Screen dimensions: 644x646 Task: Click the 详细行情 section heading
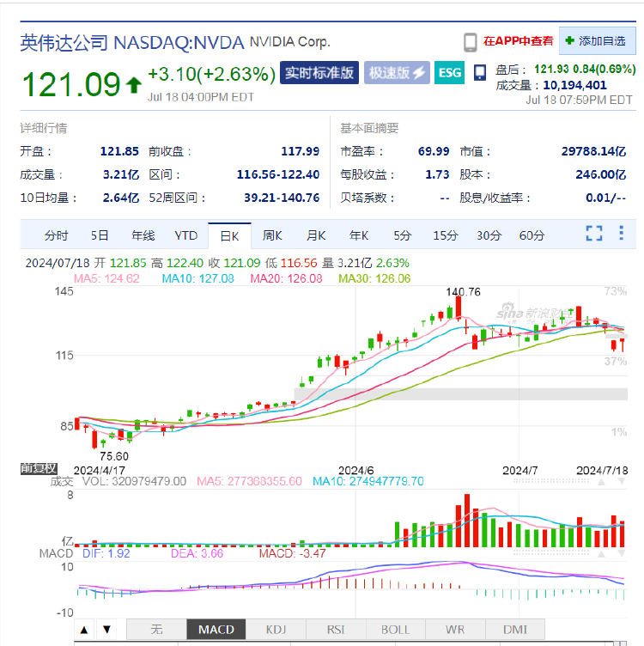tap(43, 128)
